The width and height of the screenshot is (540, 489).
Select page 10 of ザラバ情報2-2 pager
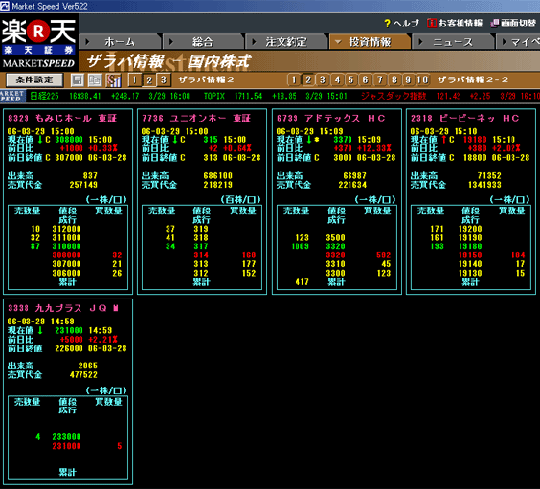tap(423, 80)
